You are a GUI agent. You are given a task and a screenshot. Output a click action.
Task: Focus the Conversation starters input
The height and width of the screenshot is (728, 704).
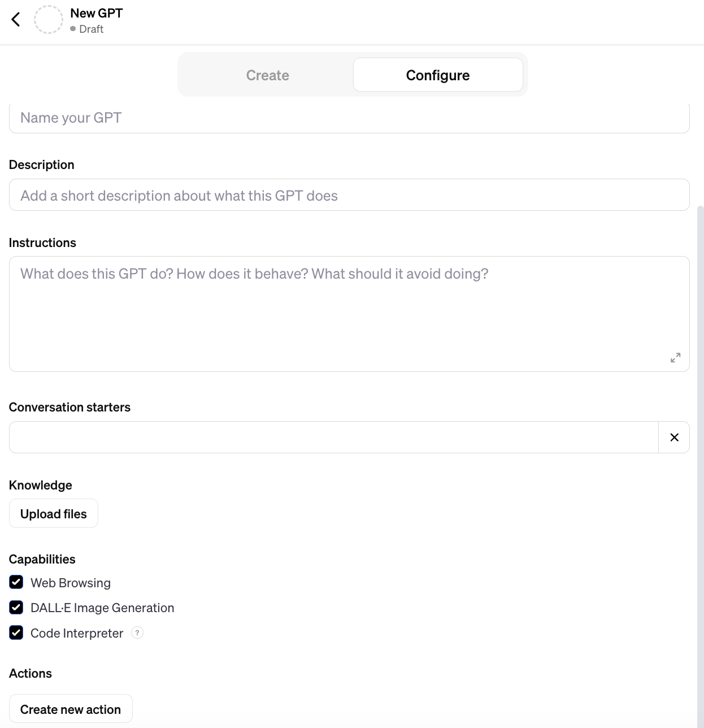click(x=334, y=437)
